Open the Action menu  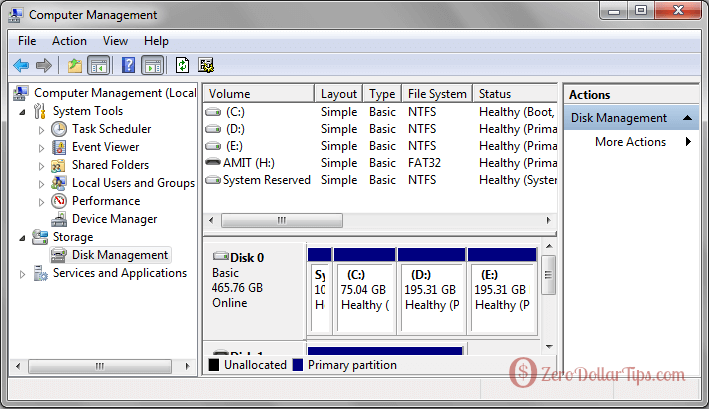click(x=69, y=41)
